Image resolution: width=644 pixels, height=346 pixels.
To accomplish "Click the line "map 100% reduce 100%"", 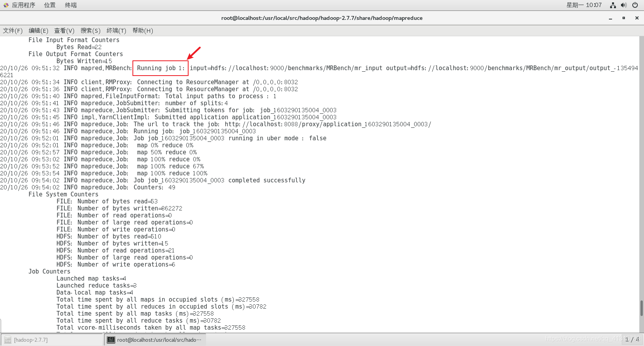I will pos(172,173).
